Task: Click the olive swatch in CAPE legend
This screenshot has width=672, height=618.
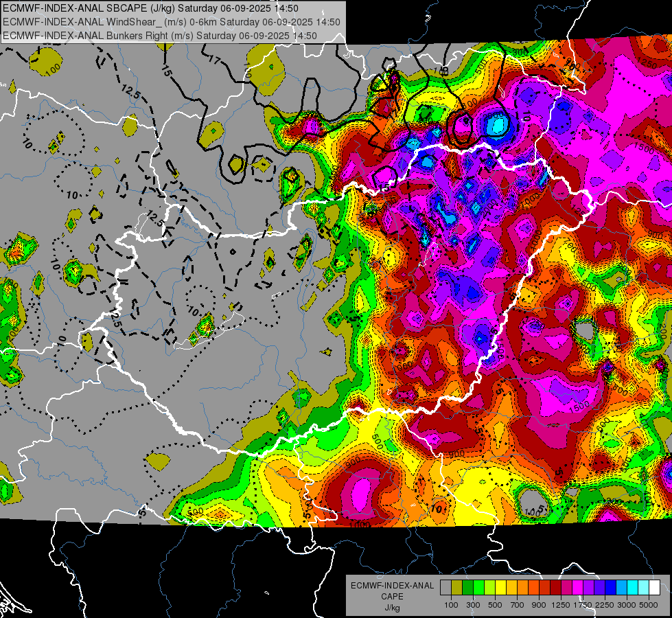Action: (x=457, y=587)
